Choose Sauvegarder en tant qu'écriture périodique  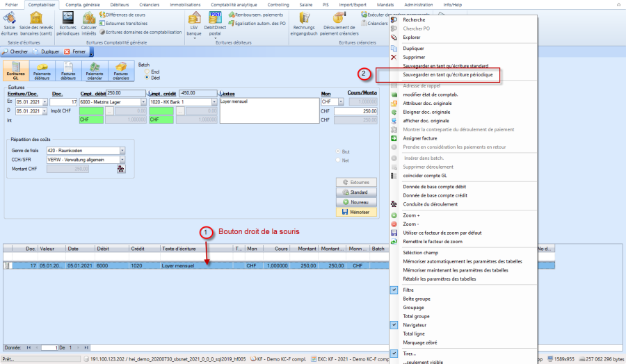coord(448,74)
